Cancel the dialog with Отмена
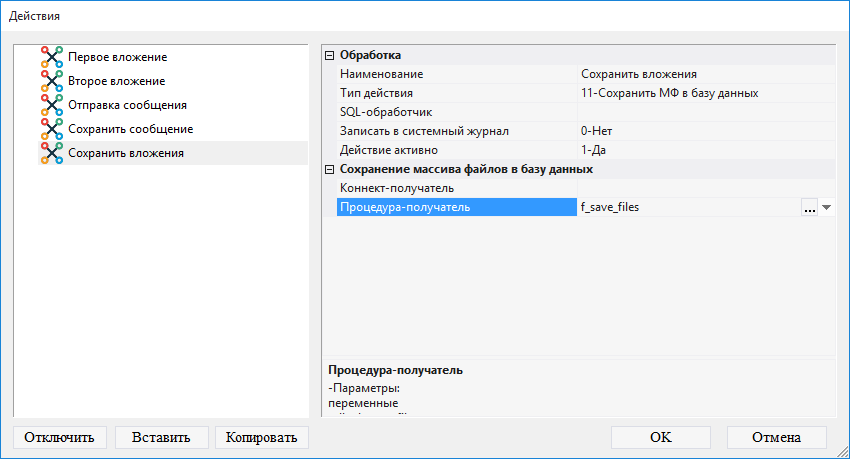This screenshot has width=850, height=459. pos(777,437)
